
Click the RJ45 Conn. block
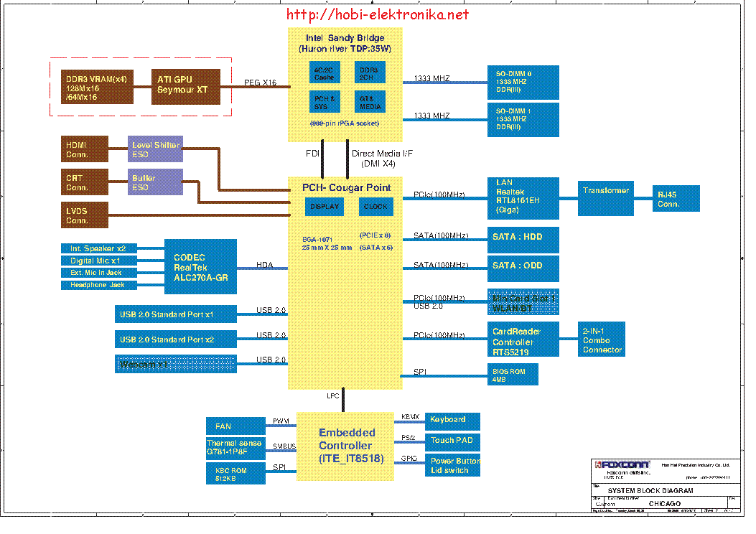tap(676, 198)
